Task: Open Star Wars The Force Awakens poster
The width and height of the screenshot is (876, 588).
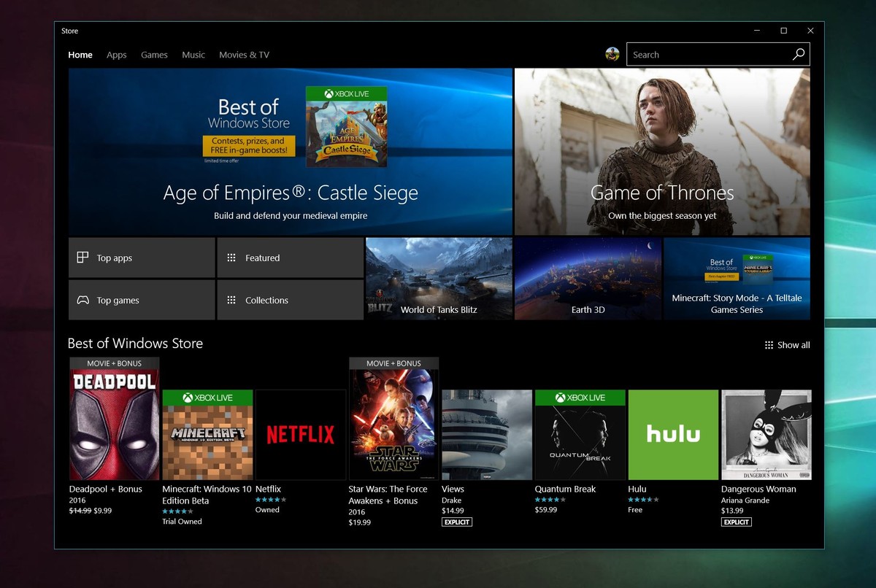Action: (x=393, y=418)
